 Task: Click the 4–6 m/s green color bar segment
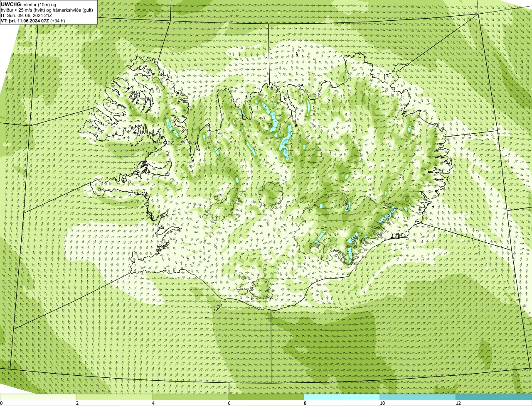pos(190,397)
